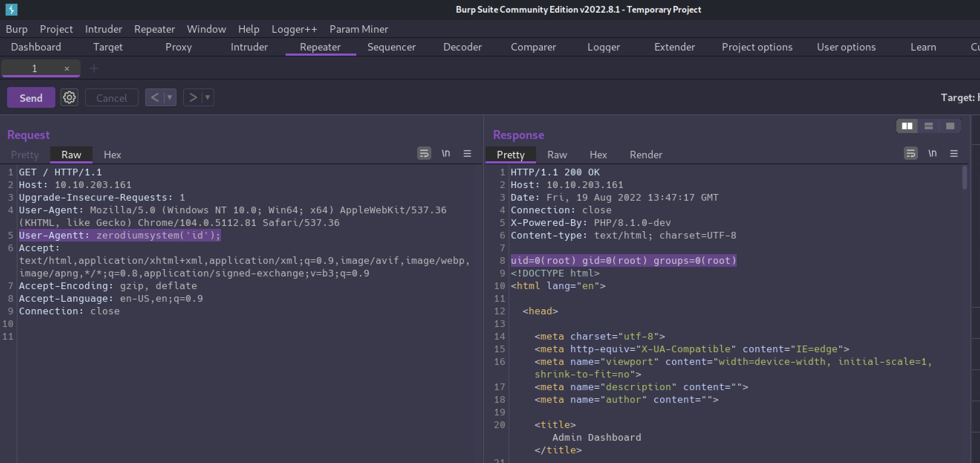The height and width of the screenshot is (463, 980).
Task: Toggle word wrap in Response panel
Action: click(x=911, y=153)
